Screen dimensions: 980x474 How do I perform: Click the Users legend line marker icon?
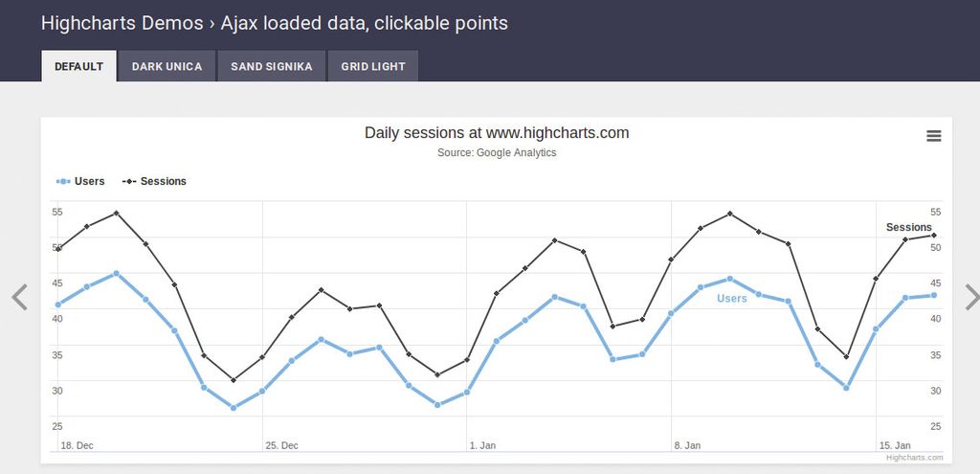(x=63, y=181)
